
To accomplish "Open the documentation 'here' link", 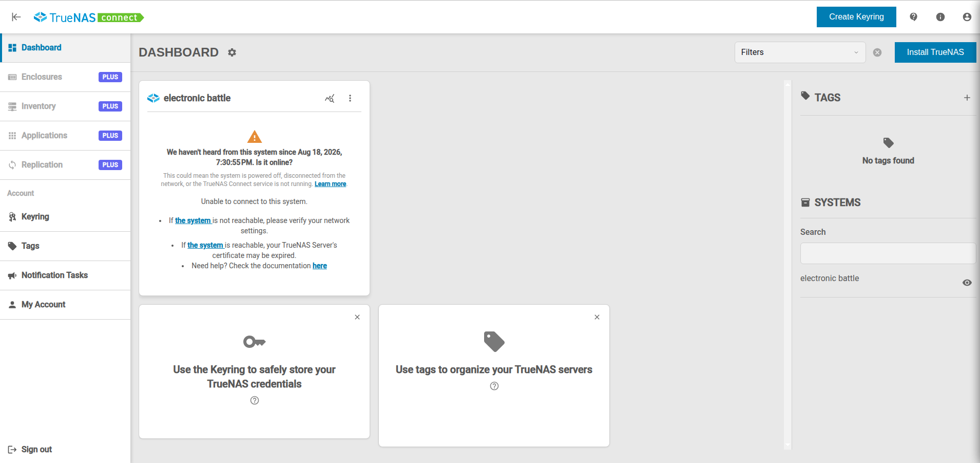I will tap(320, 266).
